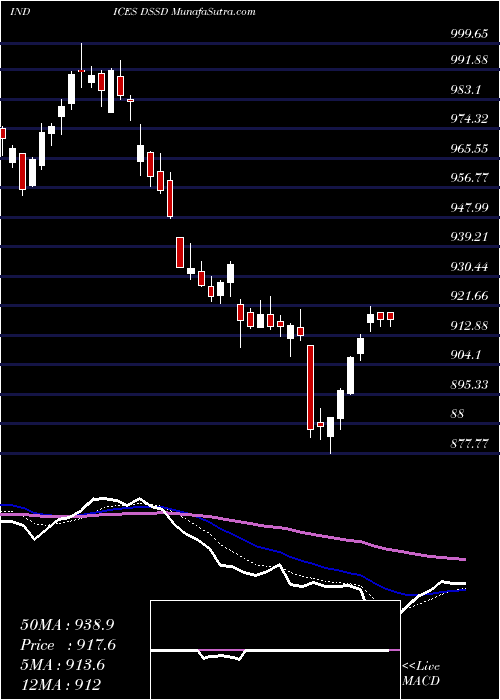Click the 983.1 price label
500x700 pixels.
coord(466,90)
